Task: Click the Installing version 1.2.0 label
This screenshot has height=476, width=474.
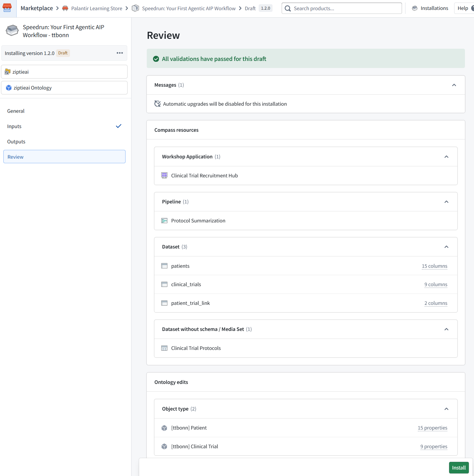Action: (x=29, y=53)
